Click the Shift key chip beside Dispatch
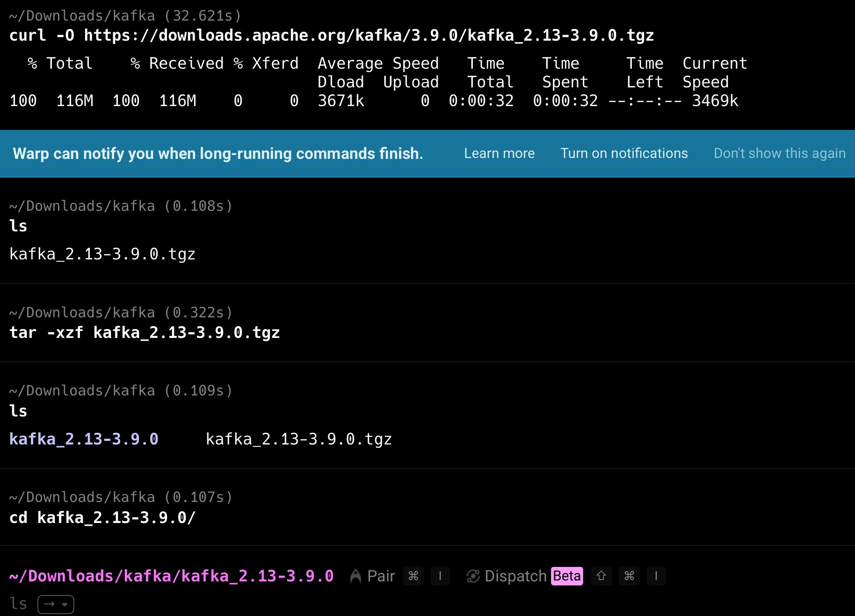Viewport: 855px width, 616px height. (601, 576)
